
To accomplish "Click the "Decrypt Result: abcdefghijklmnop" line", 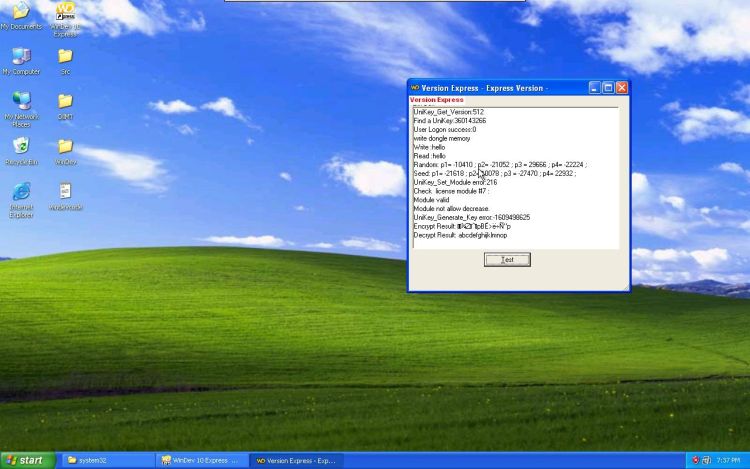I will click(x=460, y=235).
